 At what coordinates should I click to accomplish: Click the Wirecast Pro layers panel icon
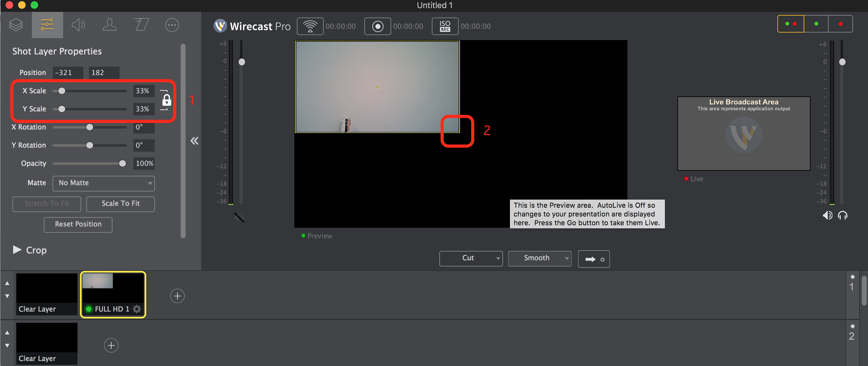(16, 25)
